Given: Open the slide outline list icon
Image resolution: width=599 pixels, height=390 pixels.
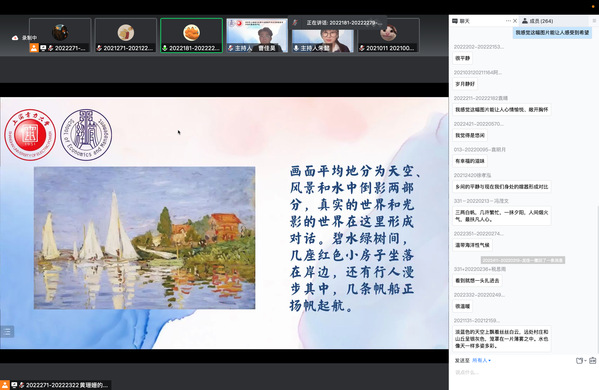Looking at the screenshot, I should [x=7, y=331].
